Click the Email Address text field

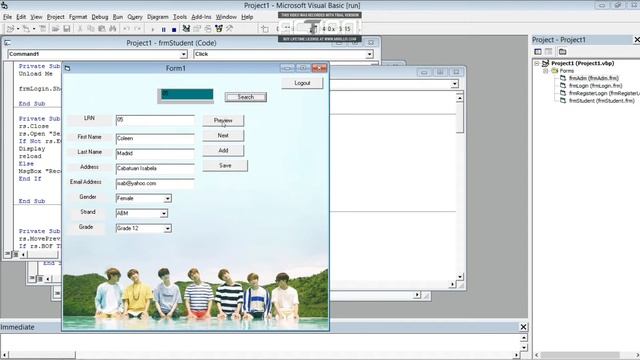click(x=155, y=184)
